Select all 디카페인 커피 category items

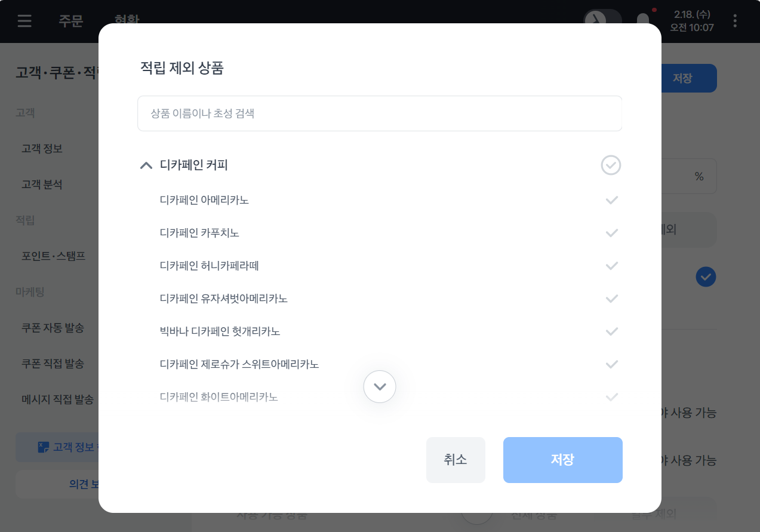coord(611,165)
